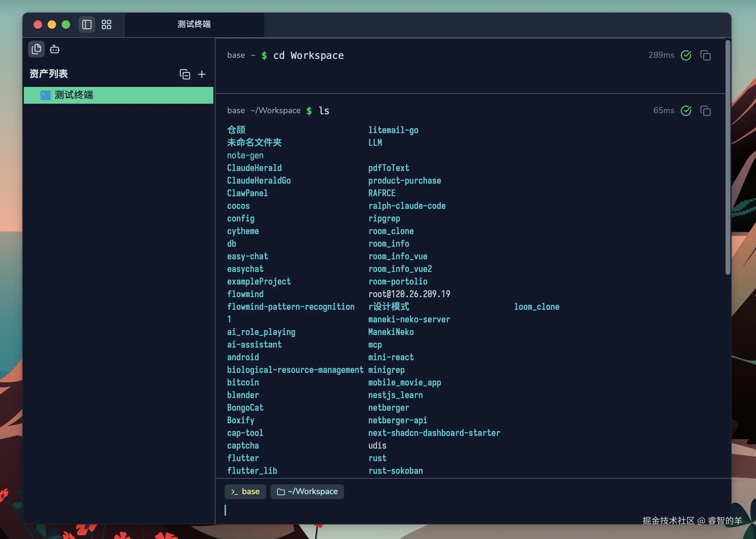Switch to the 测试终端 tab
Viewport: 756px width, 539px height.
(x=194, y=25)
